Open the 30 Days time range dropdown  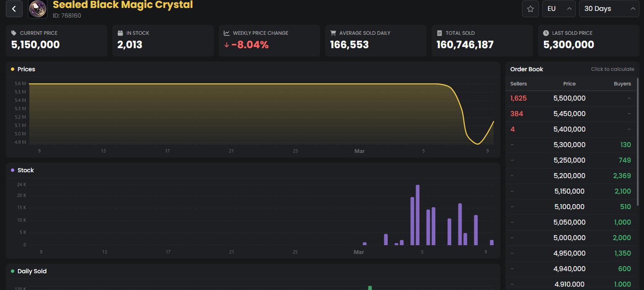coord(608,9)
